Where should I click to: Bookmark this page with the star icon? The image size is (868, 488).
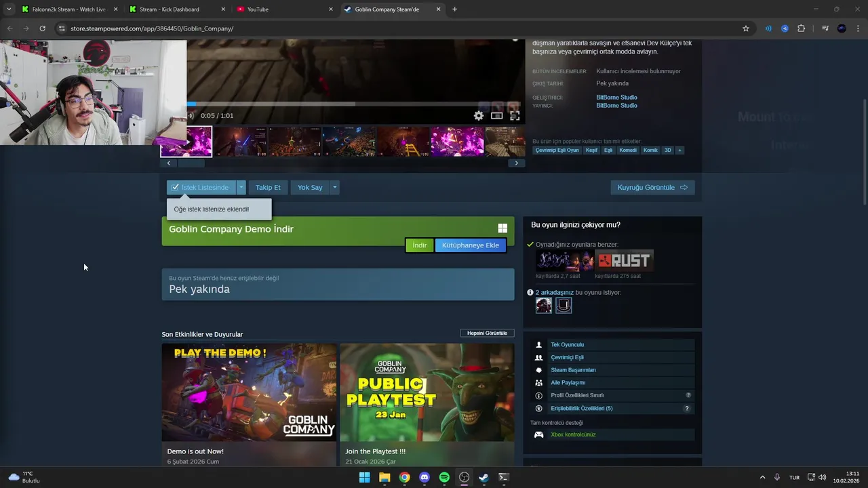click(x=746, y=28)
